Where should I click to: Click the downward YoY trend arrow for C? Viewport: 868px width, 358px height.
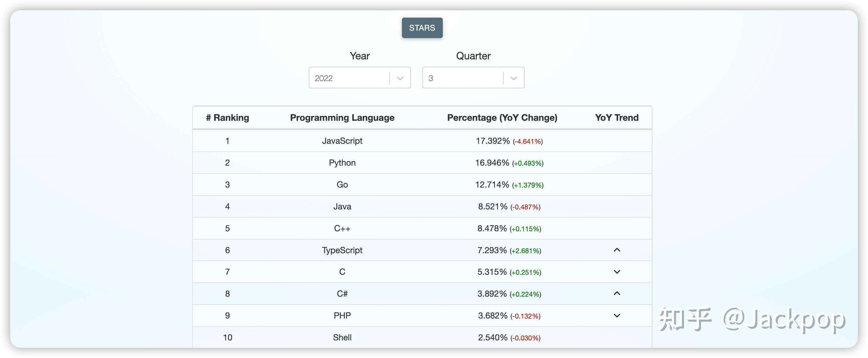[617, 272]
